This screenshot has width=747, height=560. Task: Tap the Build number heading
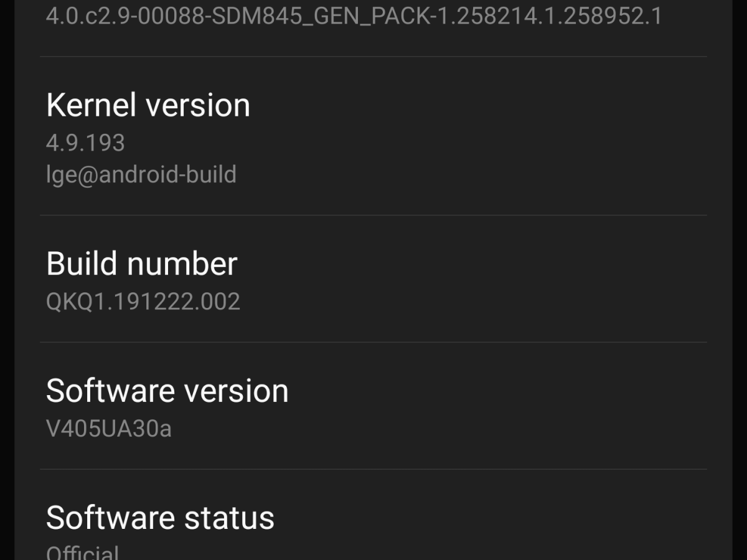click(142, 264)
